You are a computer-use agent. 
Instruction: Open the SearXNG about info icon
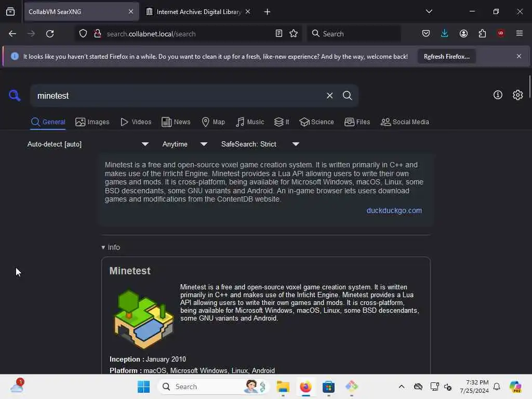[x=498, y=95]
